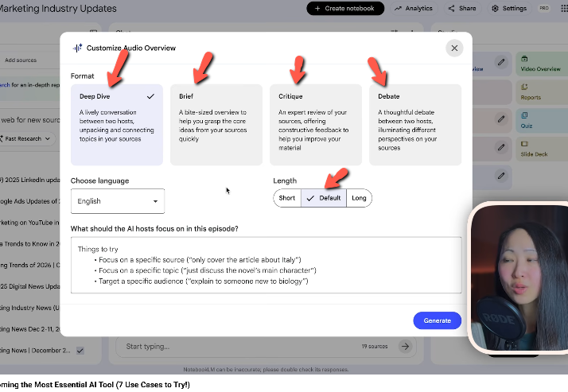Viewport: 568px width, 392px height.
Task: Click the edit pencil beside Video Overview
Action: 501,62
